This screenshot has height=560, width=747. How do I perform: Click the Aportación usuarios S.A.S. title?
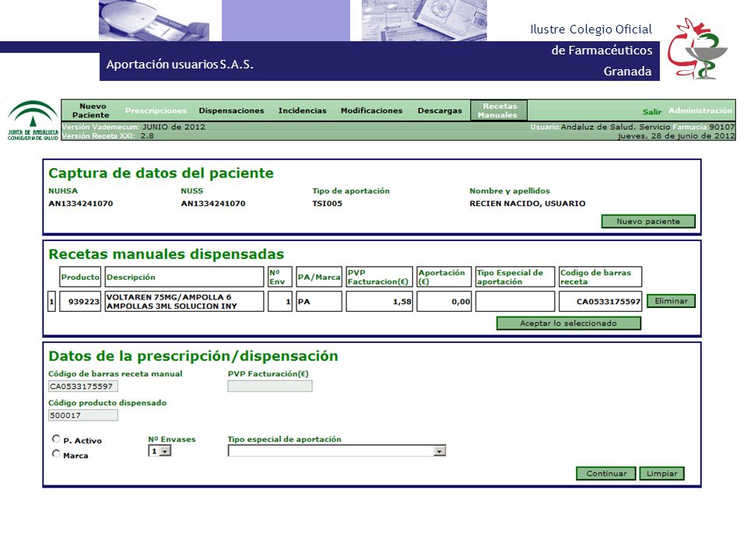(x=180, y=65)
